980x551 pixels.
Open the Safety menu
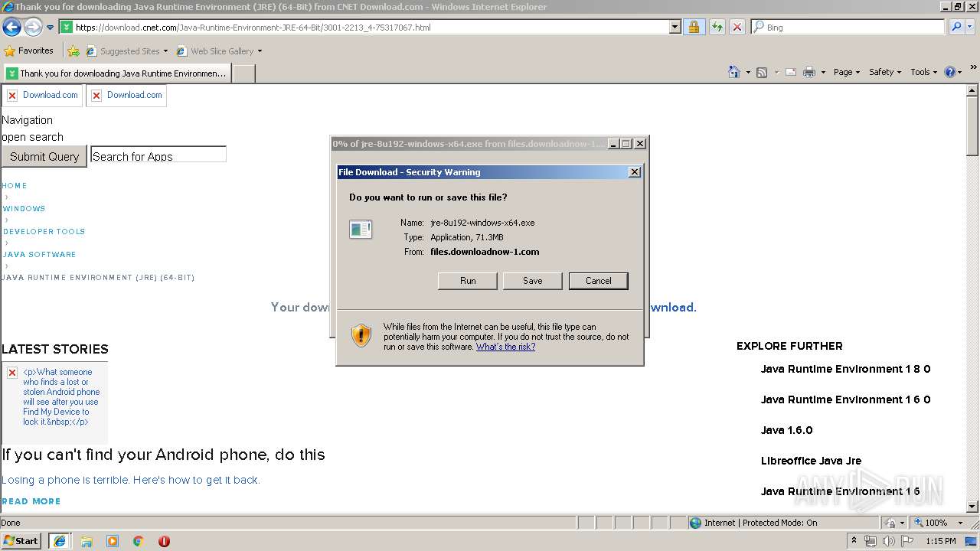pyautogui.click(x=884, y=72)
